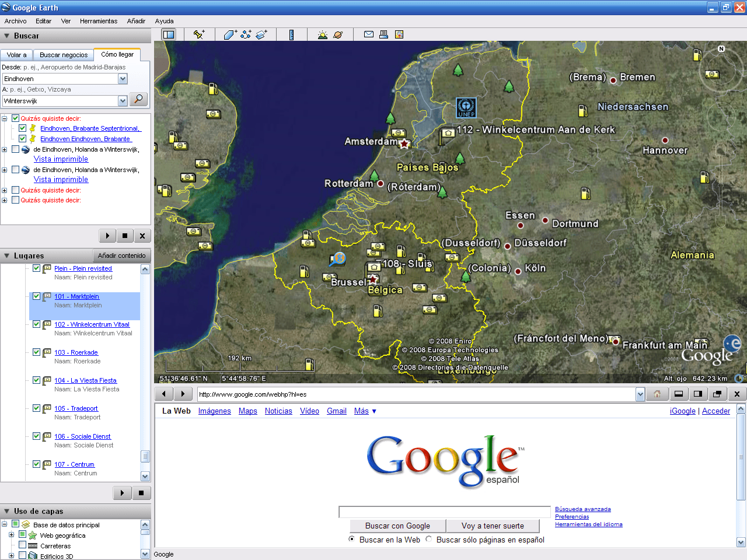Activate the Ruler measurement tool

(291, 34)
